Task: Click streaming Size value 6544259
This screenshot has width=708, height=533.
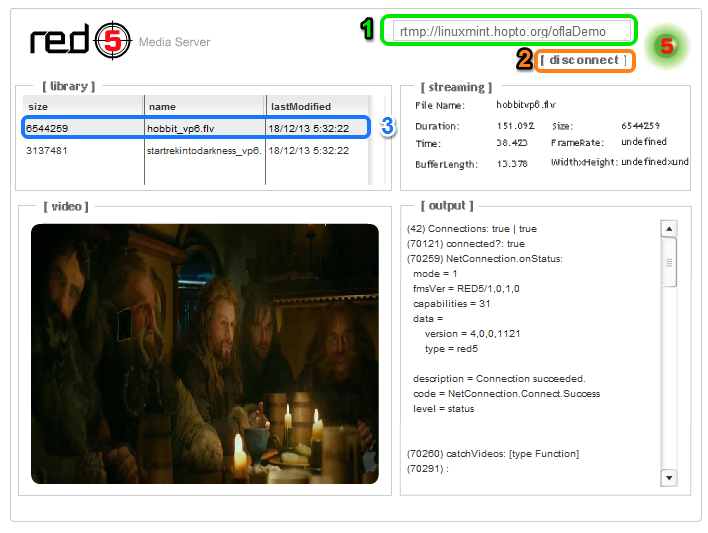Action: [640, 126]
